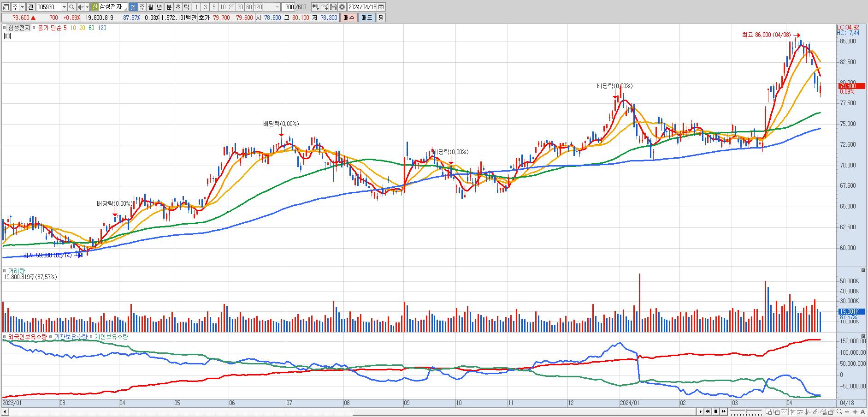Click the 2024/04/18 date field
The image size is (868, 417).
coord(362,7)
